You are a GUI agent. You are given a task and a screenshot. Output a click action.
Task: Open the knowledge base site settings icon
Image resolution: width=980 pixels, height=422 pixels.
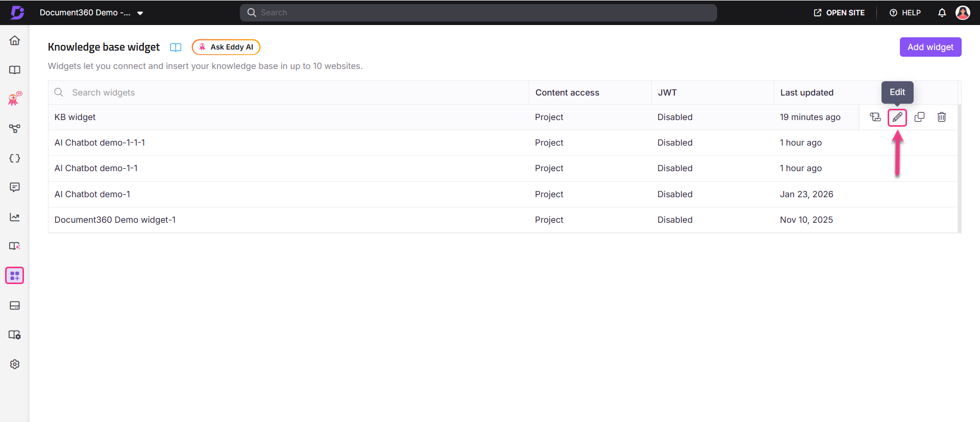click(15, 335)
